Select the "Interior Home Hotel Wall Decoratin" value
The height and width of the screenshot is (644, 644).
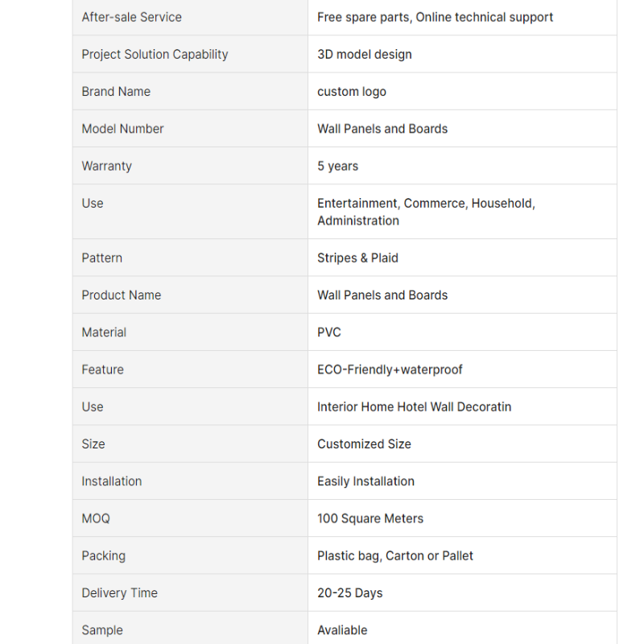(414, 407)
